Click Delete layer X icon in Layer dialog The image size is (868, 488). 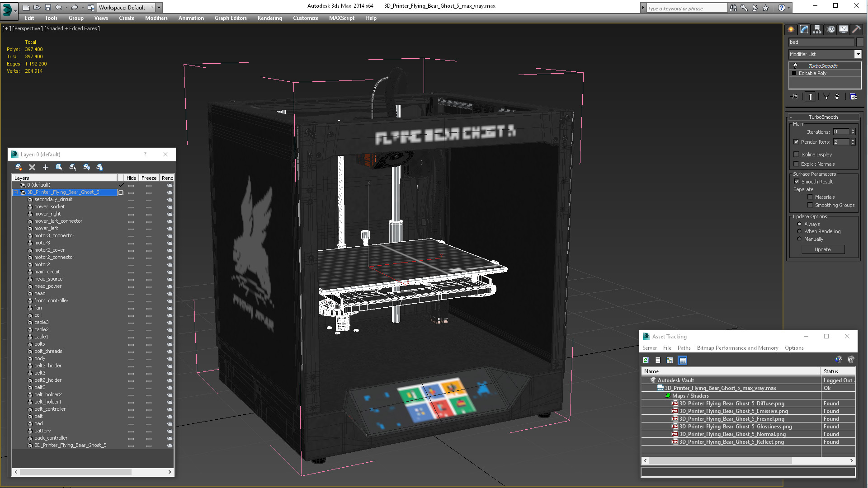pyautogui.click(x=32, y=167)
